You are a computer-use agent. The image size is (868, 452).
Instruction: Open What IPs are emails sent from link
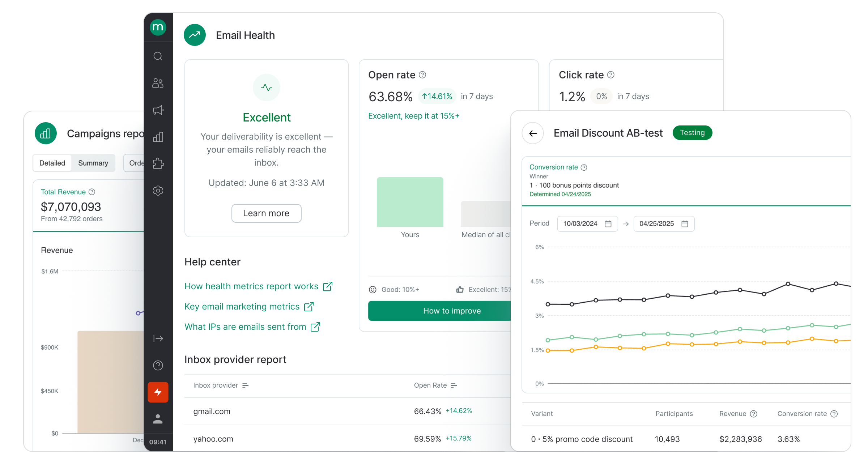[252, 327]
